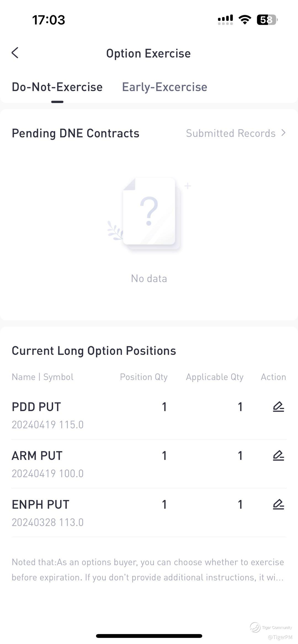Screen dimensions: 298x644
Task: Tap edit icon for ARM PUT
Action: 278,456
